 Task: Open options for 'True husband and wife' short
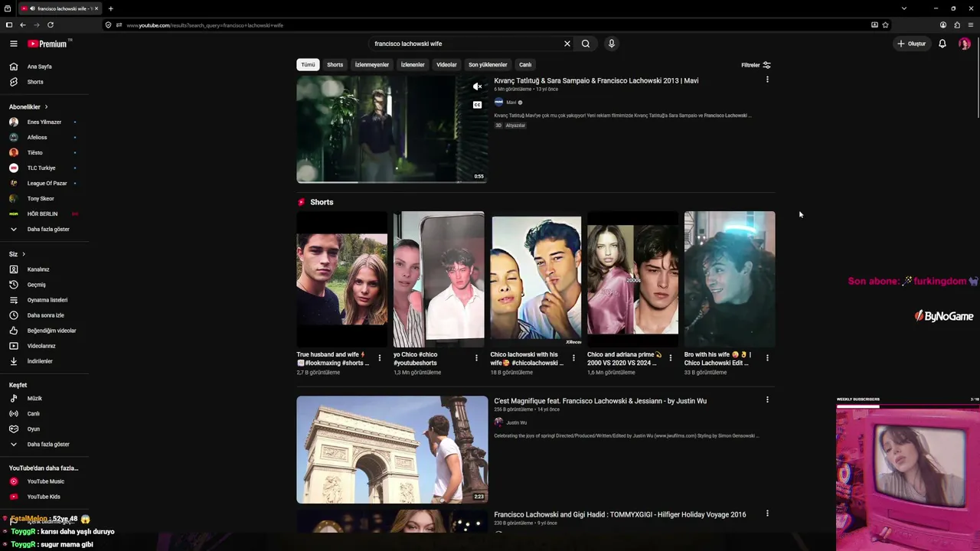(x=380, y=358)
